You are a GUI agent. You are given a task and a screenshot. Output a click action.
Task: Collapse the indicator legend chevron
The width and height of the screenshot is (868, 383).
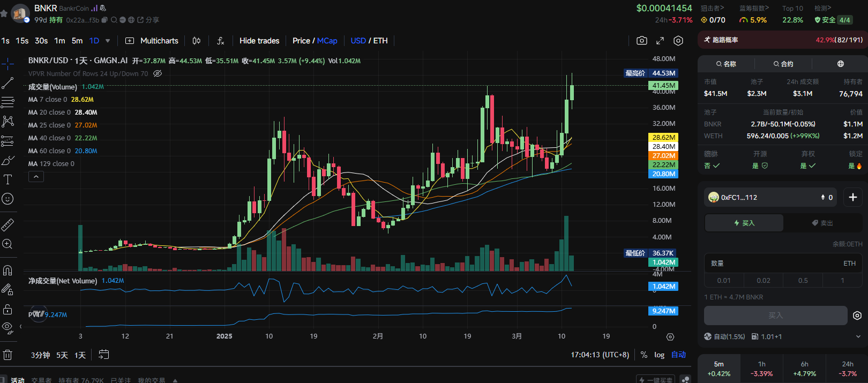pos(36,177)
